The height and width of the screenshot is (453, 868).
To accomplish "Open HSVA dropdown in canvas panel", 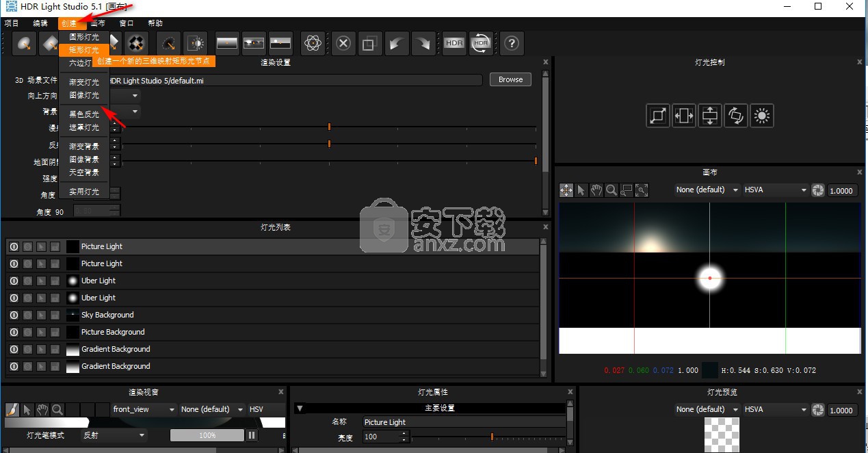I will click(x=776, y=190).
